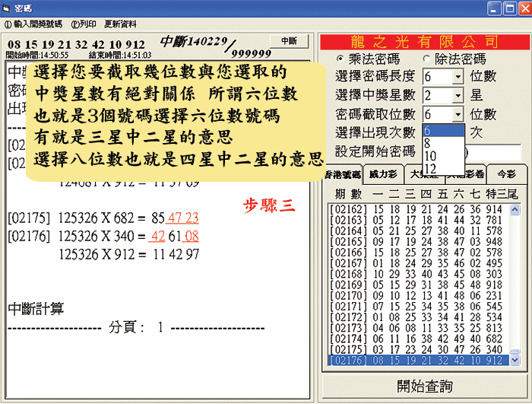Expand the 選擇密碼長度 dropdown

pos(458,77)
